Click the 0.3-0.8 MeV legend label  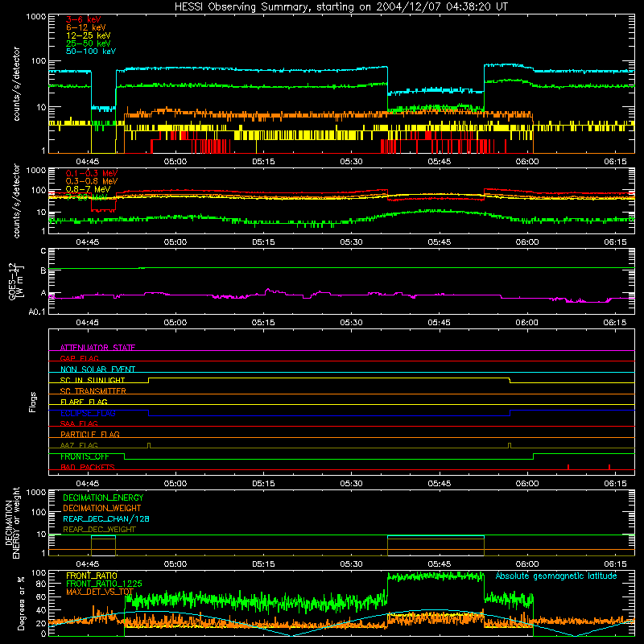[92, 181]
